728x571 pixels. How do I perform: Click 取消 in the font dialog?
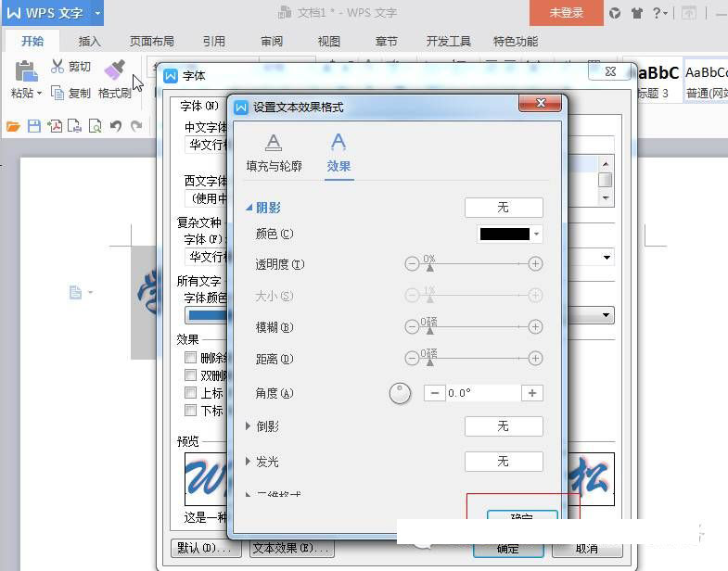click(x=587, y=549)
